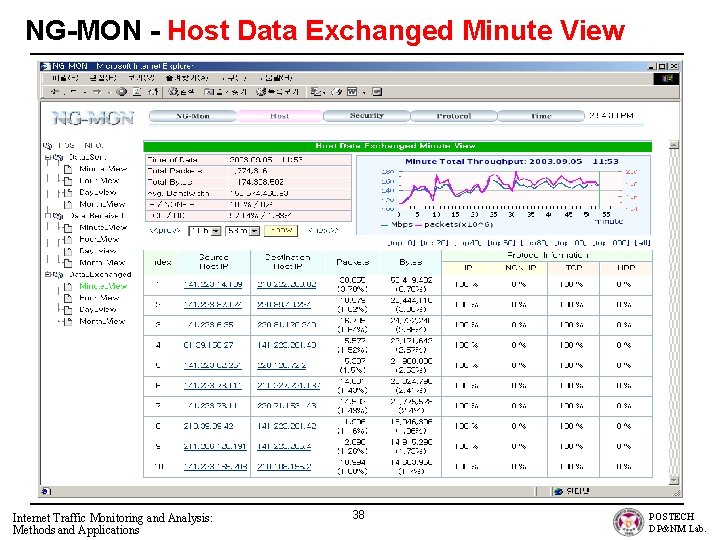Click the Refresh page toolbar icon
The image size is (720, 540).
coord(137,92)
